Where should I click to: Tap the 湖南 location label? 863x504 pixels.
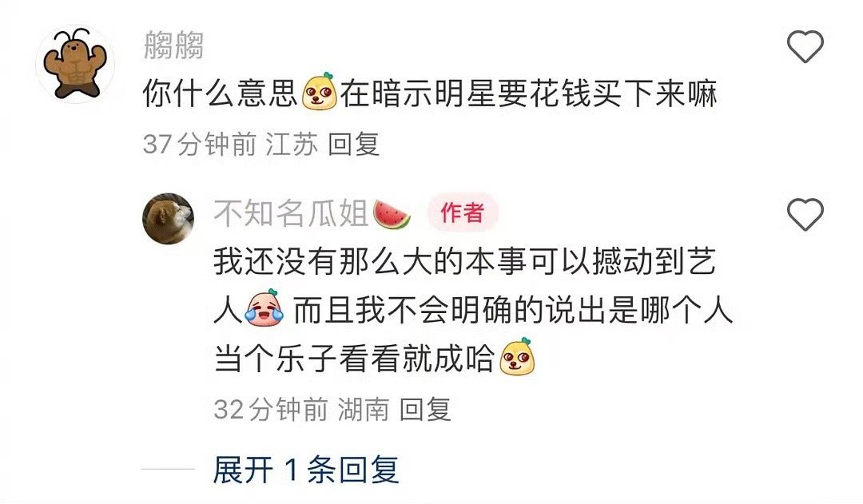[364, 410]
